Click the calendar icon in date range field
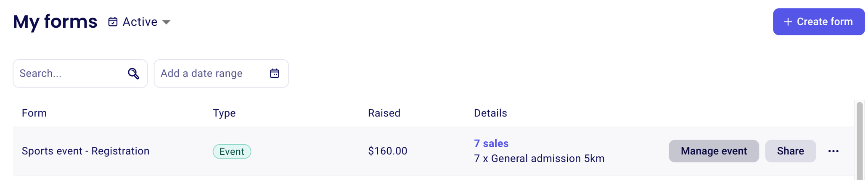Image resolution: width=868 pixels, height=180 pixels. click(274, 74)
